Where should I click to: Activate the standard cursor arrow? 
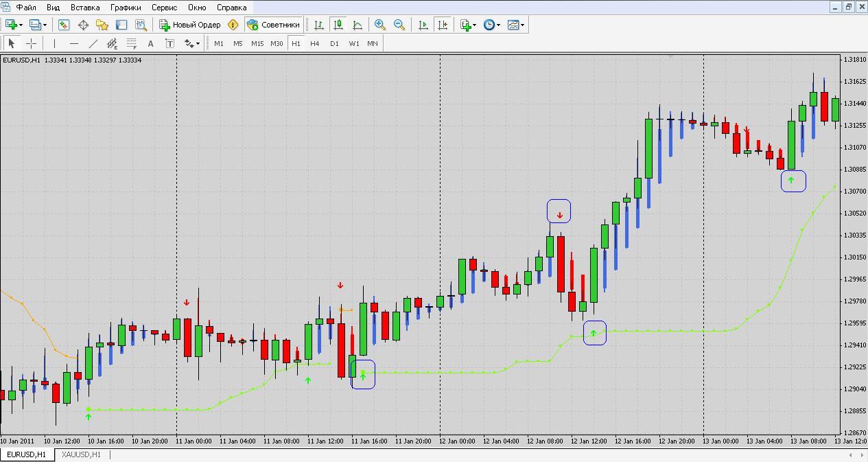click(x=12, y=43)
